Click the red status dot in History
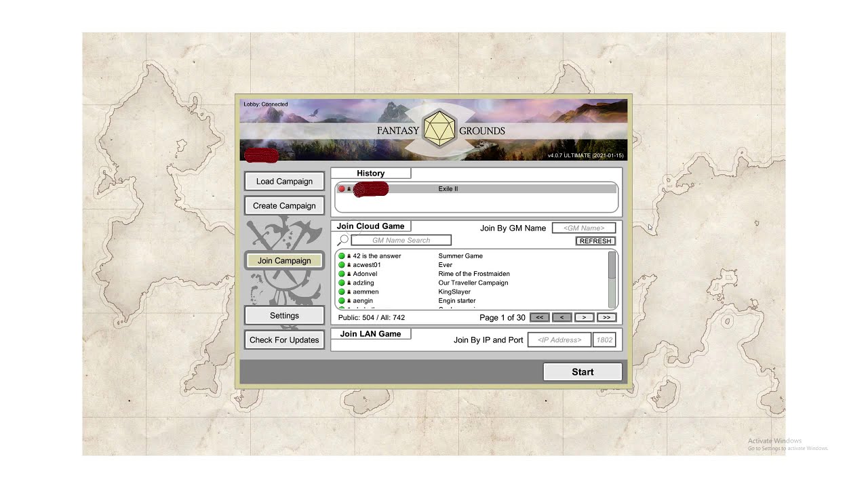 [342, 188]
